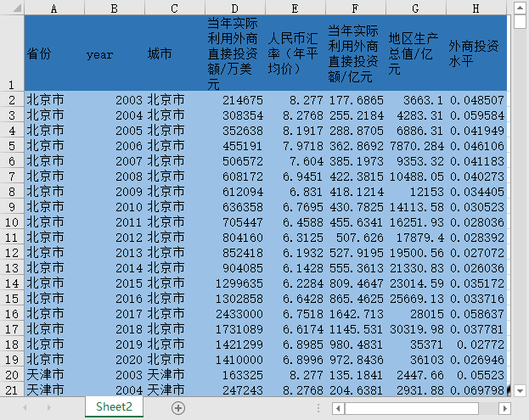Click cell with value 0.069798
Viewport: 529px width, 420px height.
point(476,390)
